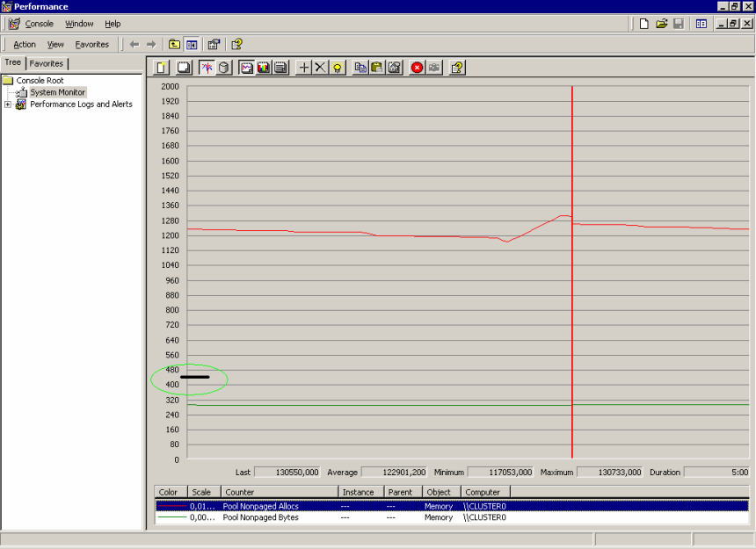
Task: Switch to the Favorites tab
Action: pyautogui.click(x=47, y=63)
